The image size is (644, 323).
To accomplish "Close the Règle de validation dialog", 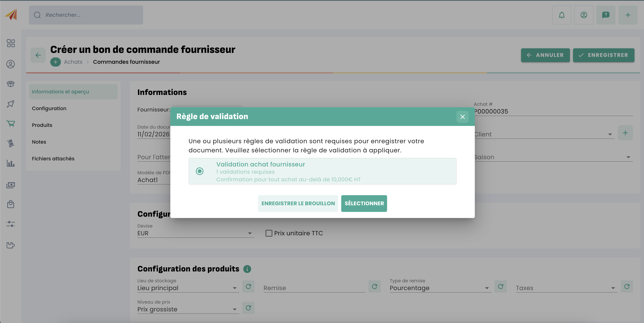I will point(462,117).
